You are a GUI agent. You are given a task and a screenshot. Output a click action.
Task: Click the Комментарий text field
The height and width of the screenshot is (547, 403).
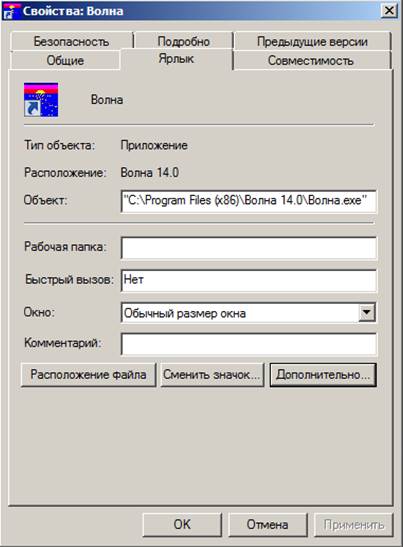pyautogui.click(x=249, y=344)
